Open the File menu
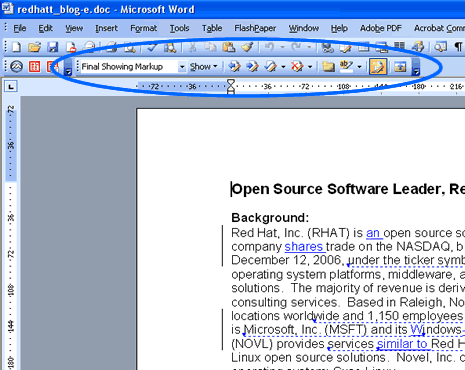 point(20,28)
